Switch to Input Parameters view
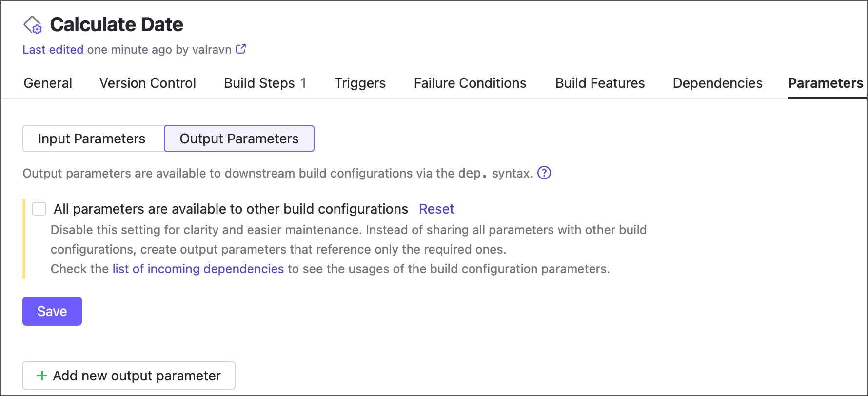The image size is (868, 396). pos(92,139)
